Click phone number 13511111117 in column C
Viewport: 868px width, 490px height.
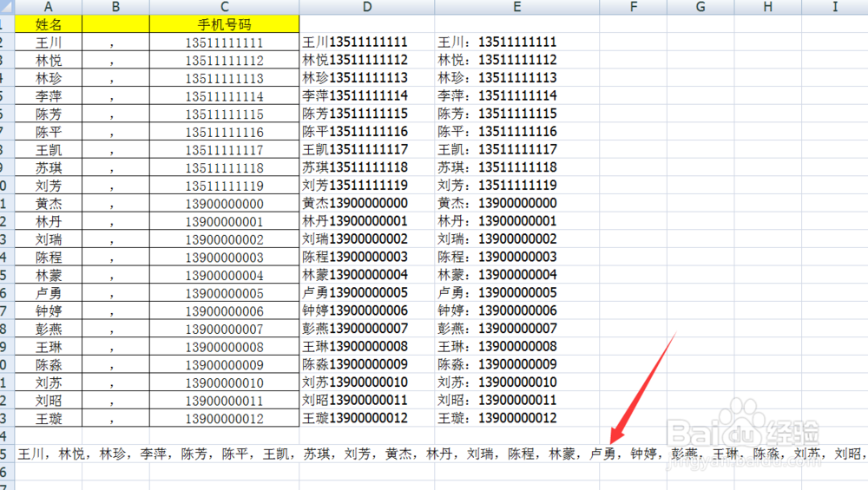coord(224,150)
